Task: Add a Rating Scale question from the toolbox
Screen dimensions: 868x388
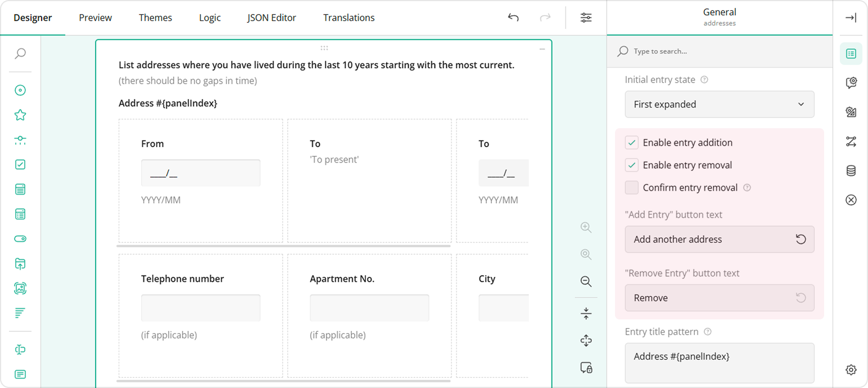Action: (x=20, y=114)
